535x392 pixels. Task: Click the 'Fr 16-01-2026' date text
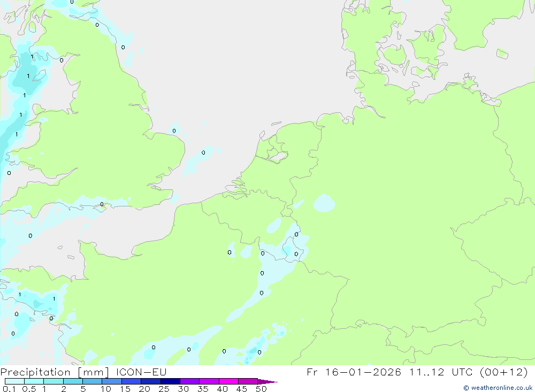pos(354,372)
